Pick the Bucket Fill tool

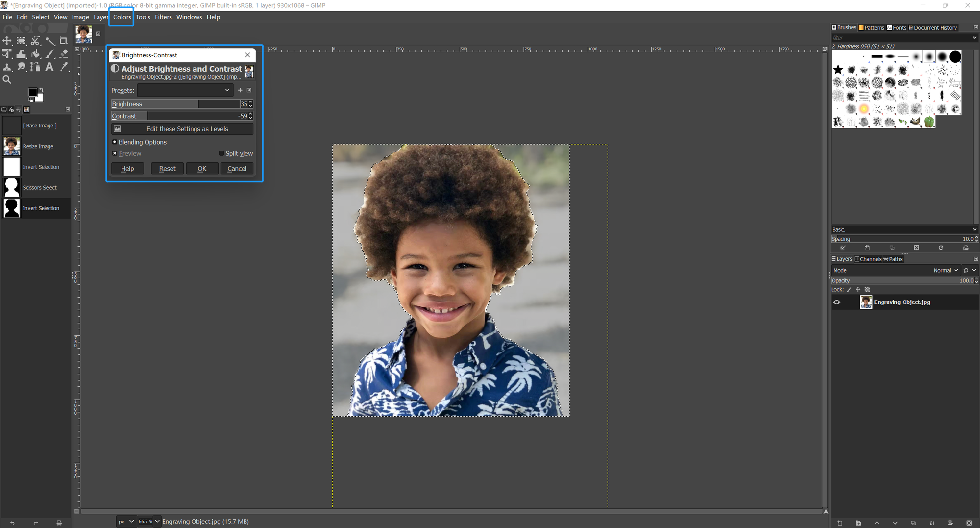point(35,54)
